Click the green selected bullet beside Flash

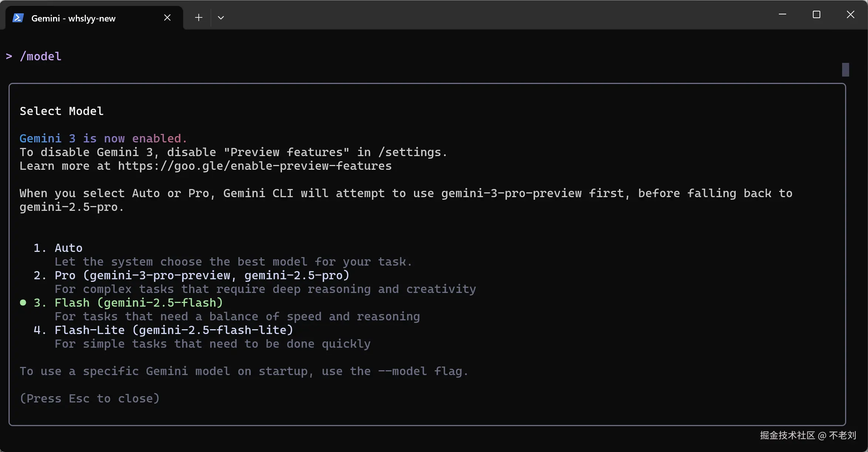[x=23, y=303]
